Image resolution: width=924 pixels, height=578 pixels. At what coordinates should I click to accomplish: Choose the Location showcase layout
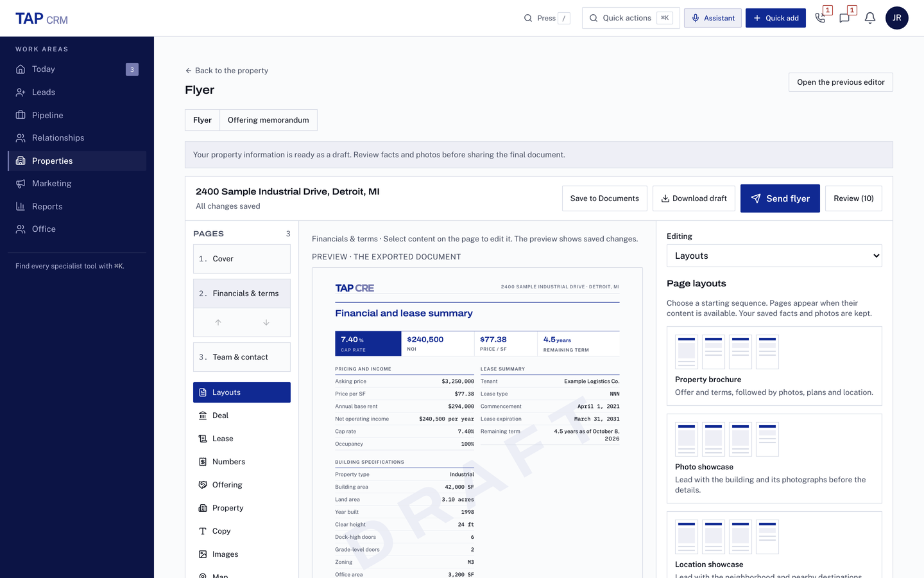point(774,545)
